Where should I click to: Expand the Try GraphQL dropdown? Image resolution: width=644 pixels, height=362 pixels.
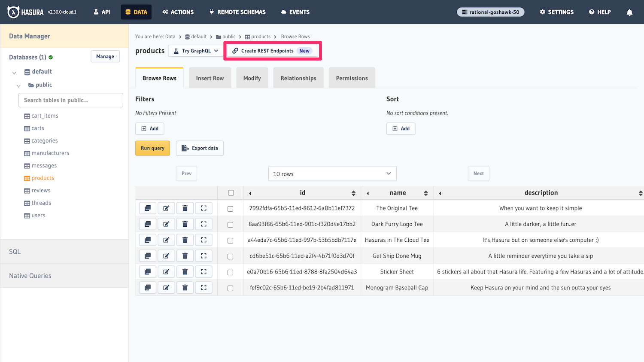coord(195,50)
